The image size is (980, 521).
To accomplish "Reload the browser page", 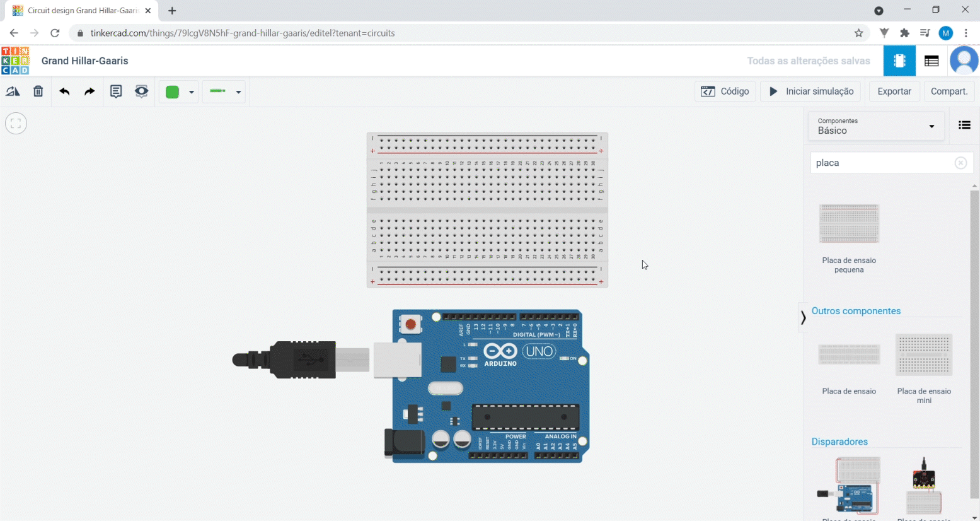I will click(55, 33).
